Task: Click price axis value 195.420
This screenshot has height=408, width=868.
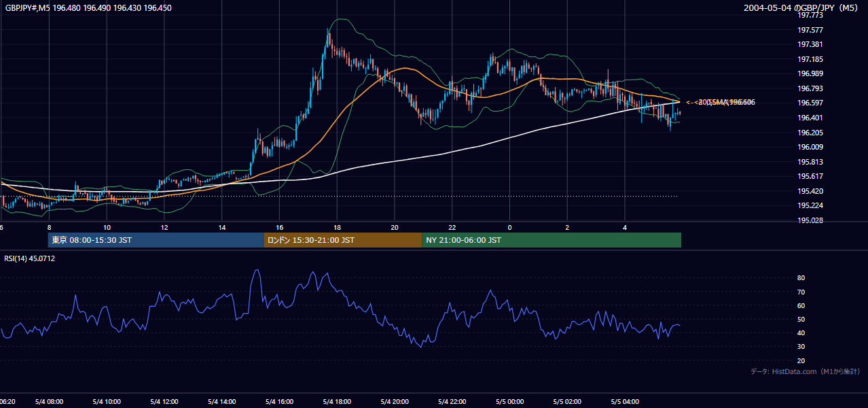Action: (810, 191)
